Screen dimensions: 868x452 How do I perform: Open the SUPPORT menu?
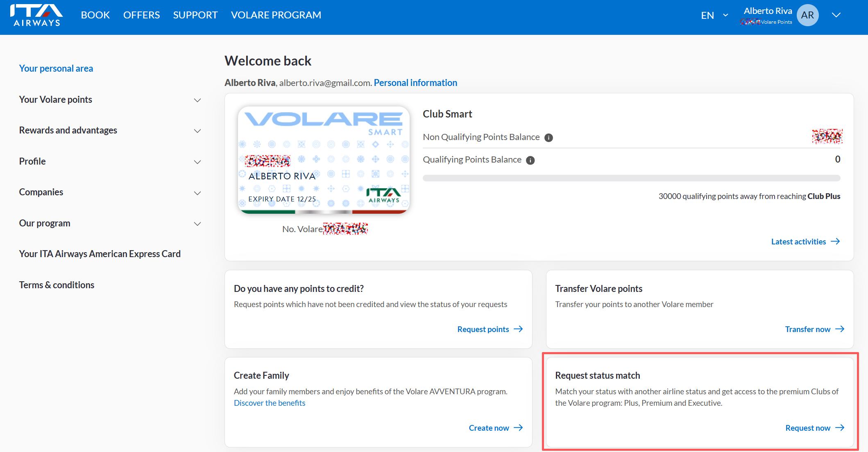[195, 15]
